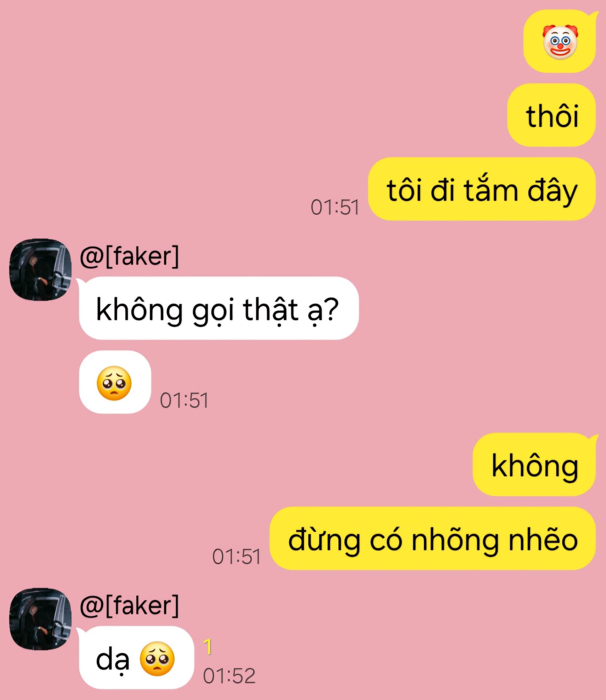Click the 01:51 timestamp beside 'tôi đi tắm đây'
Screen dimensions: 606x700
click(x=335, y=207)
